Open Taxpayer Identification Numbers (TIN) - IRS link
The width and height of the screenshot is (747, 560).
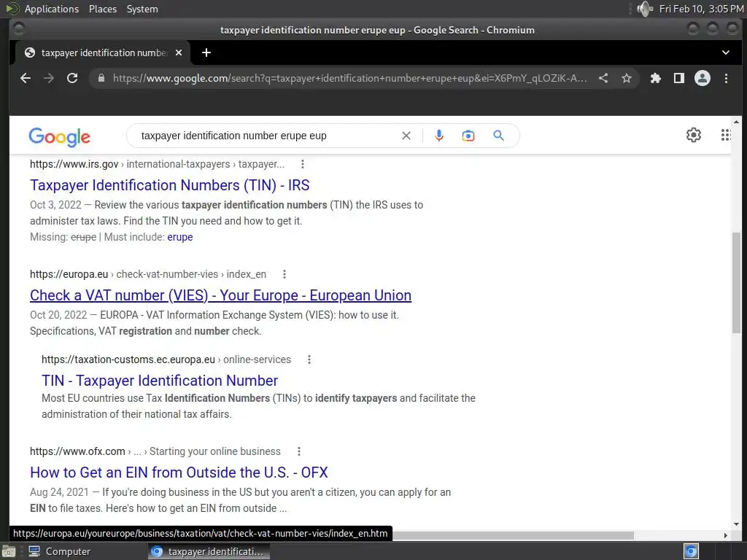pyautogui.click(x=169, y=185)
